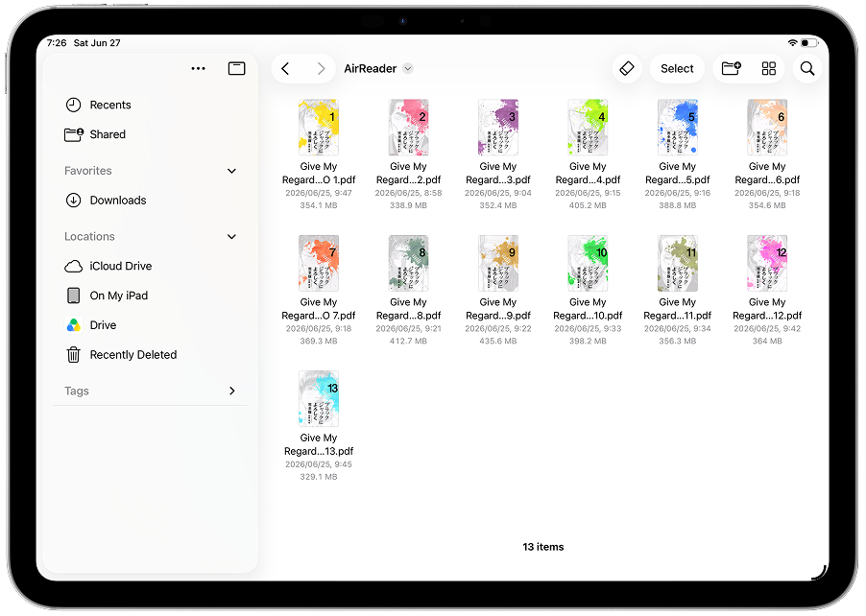
Task: Open PDF thumbnail numbered 12
Action: point(767,263)
